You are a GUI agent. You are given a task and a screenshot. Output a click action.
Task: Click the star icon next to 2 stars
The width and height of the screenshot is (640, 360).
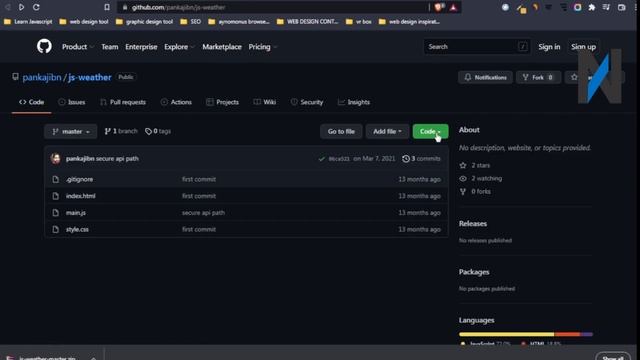[x=463, y=165]
